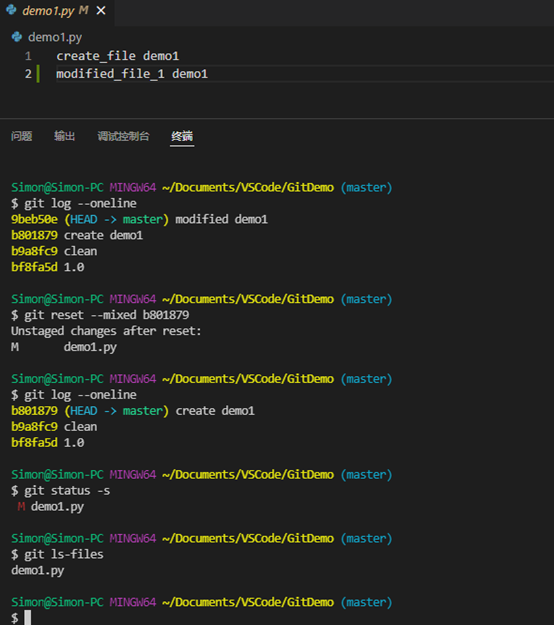Click the demo1.py breadcrumb label
The width and height of the screenshot is (554, 625).
55,37
